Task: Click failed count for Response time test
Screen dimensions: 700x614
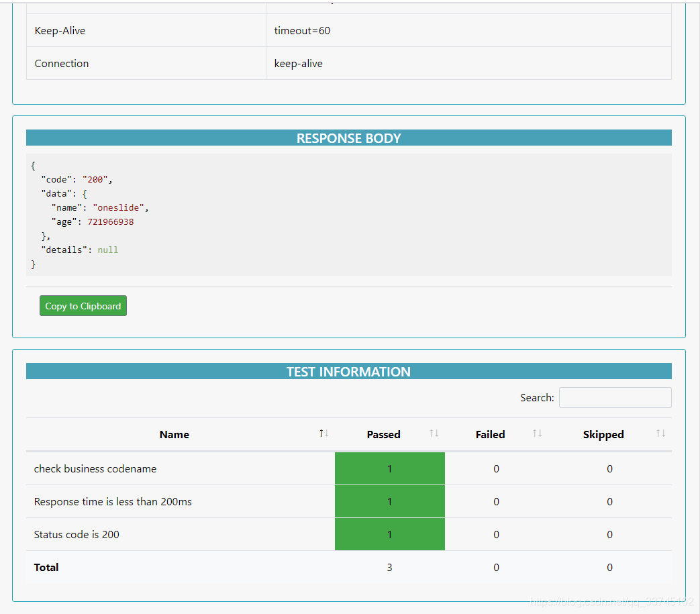Action: coord(497,501)
